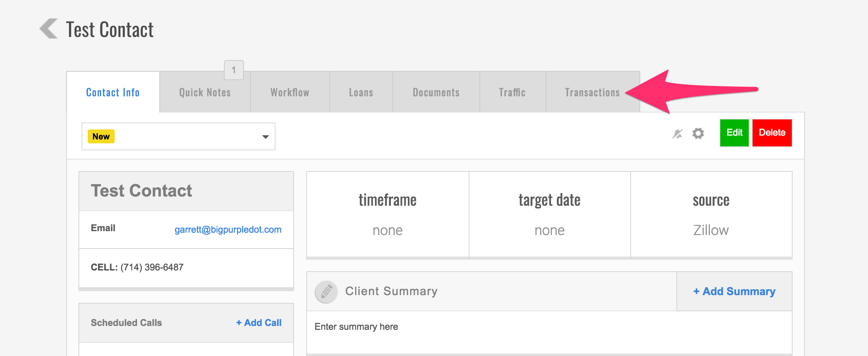Click the yellow New status label

click(x=101, y=137)
